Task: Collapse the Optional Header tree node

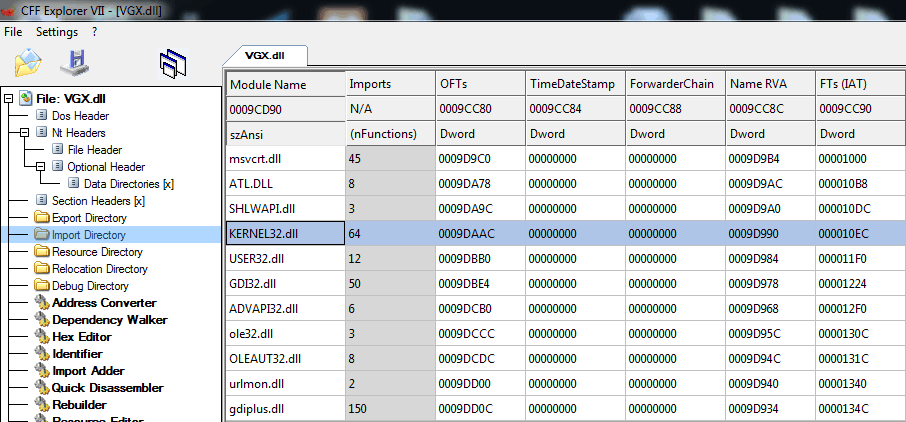Action: point(40,166)
